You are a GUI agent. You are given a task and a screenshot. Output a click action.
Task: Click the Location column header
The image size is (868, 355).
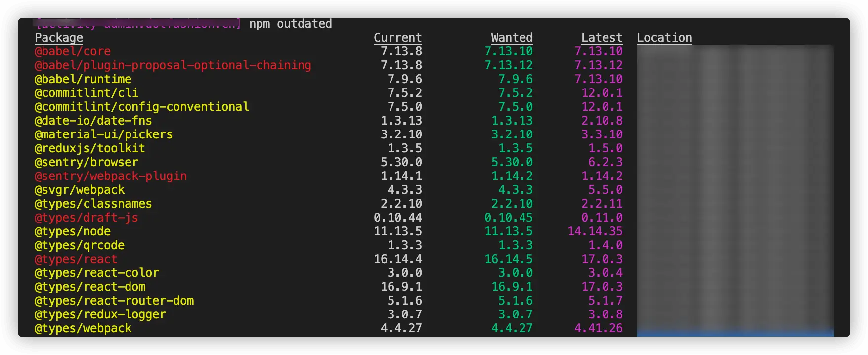click(664, 38)
